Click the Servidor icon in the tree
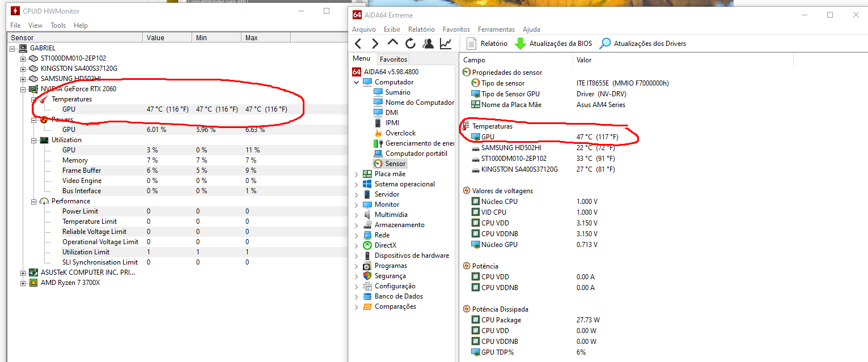This screenshot has width=868, height=362. pyautogui.click(x=367, y=194)
